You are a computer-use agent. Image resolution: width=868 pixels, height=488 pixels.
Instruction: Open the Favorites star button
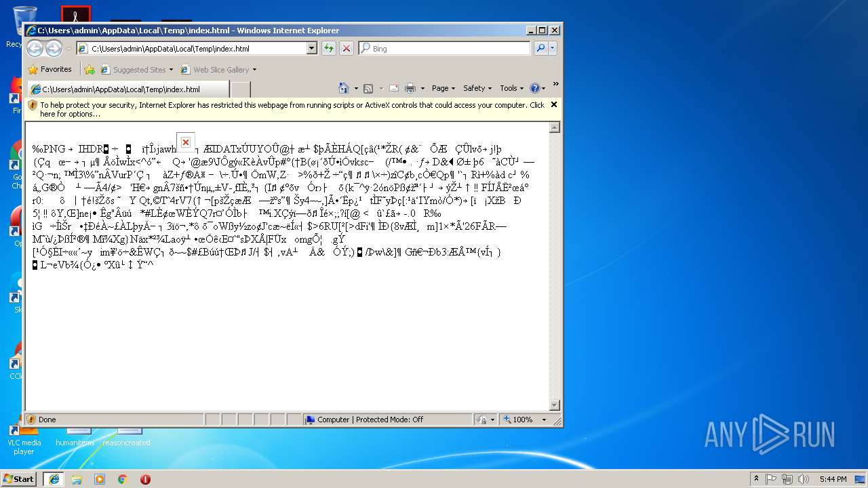tap(50, 69)
